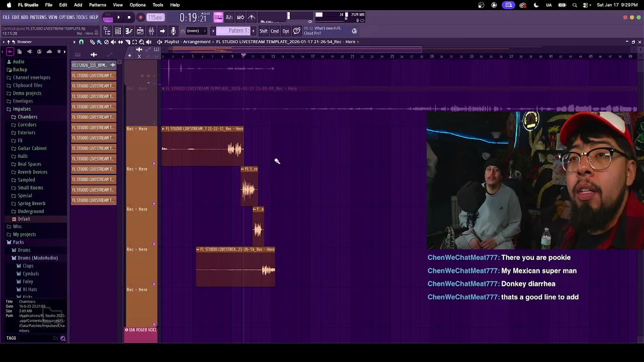The image size is (644, 362).
Task: Click the Opt modifier button
Action: tap(286, 31)
